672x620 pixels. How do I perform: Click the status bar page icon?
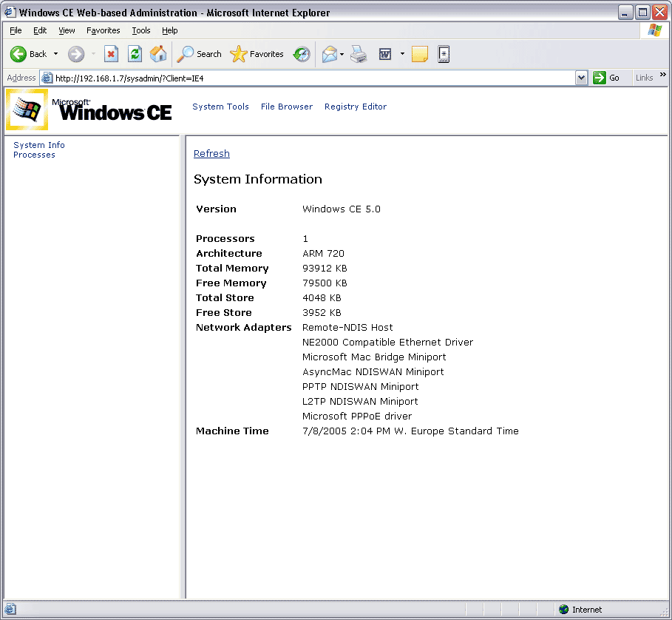pos(10,609)
